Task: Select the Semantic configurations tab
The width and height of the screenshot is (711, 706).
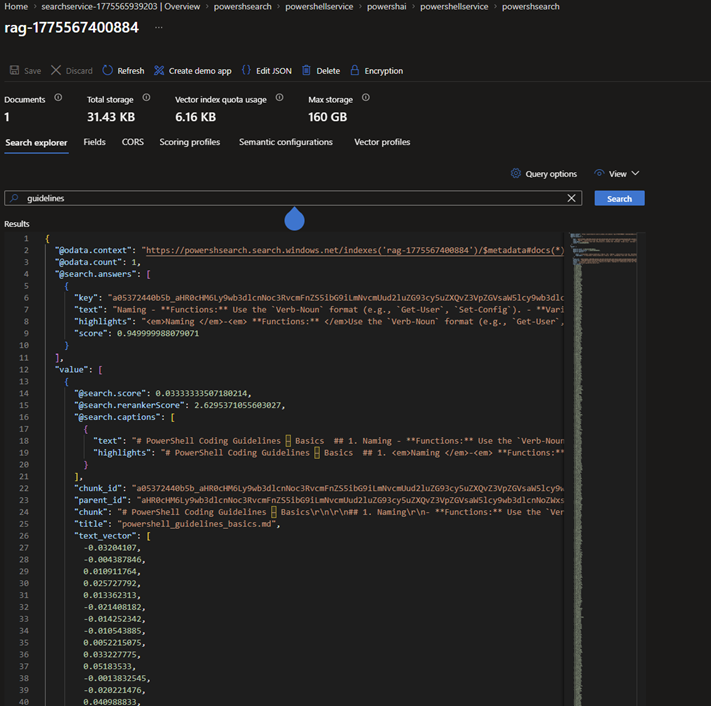Action: 285,142
